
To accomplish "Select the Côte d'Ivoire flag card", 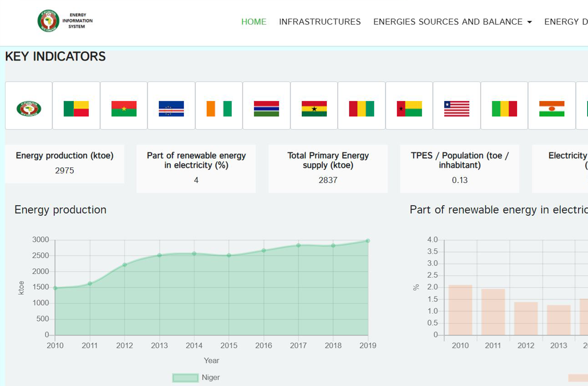I will (219, 105).
